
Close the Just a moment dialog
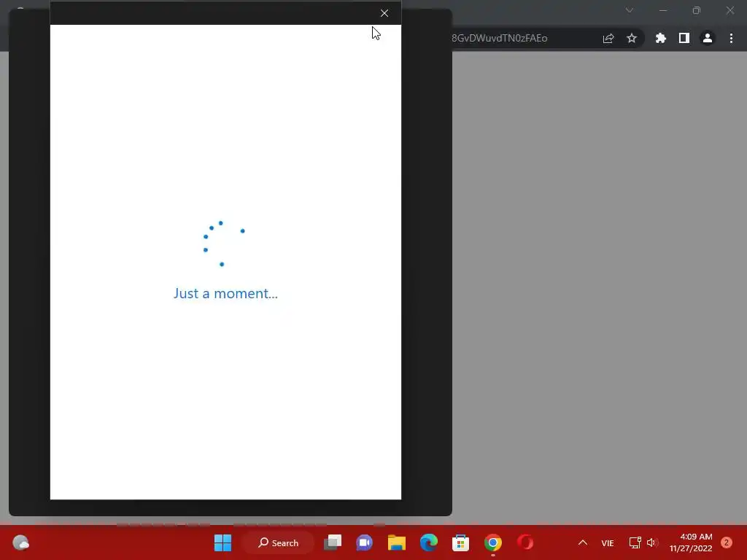coord(384,13)
